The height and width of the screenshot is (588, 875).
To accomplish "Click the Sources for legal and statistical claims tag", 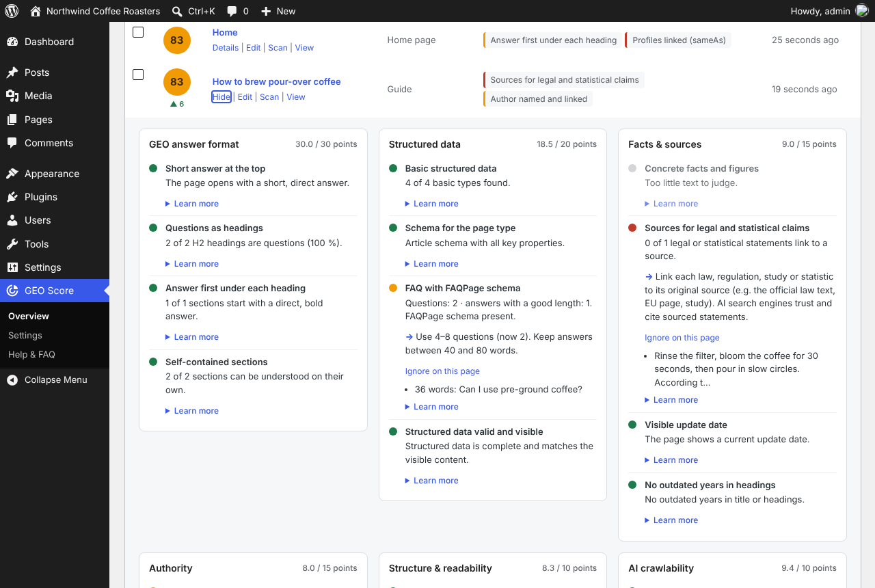I will pos(564,80).
